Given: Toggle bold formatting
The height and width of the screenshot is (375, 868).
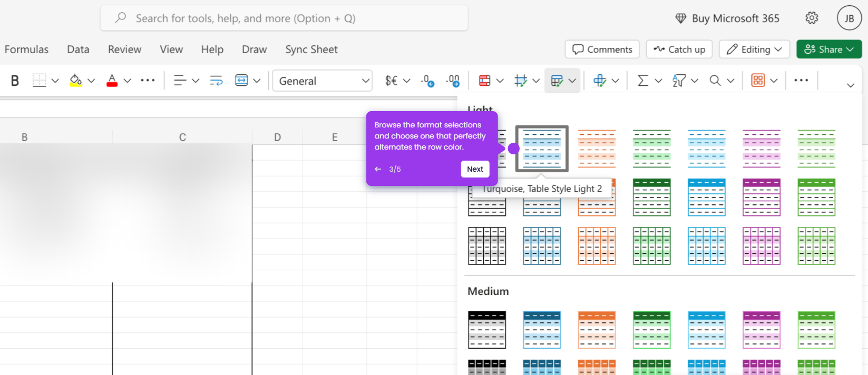Looking at the screenshot, I should pos(15,81).
